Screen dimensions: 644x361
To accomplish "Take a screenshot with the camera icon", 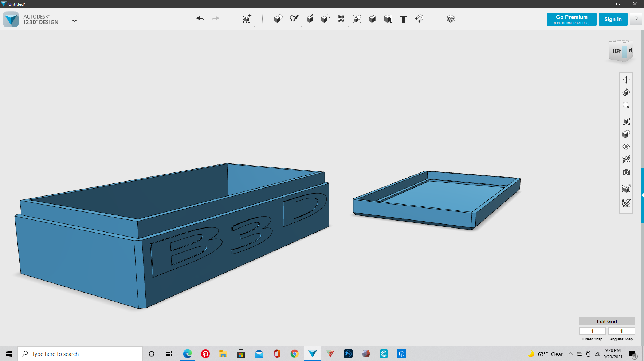I will click(x=626, y=172).
